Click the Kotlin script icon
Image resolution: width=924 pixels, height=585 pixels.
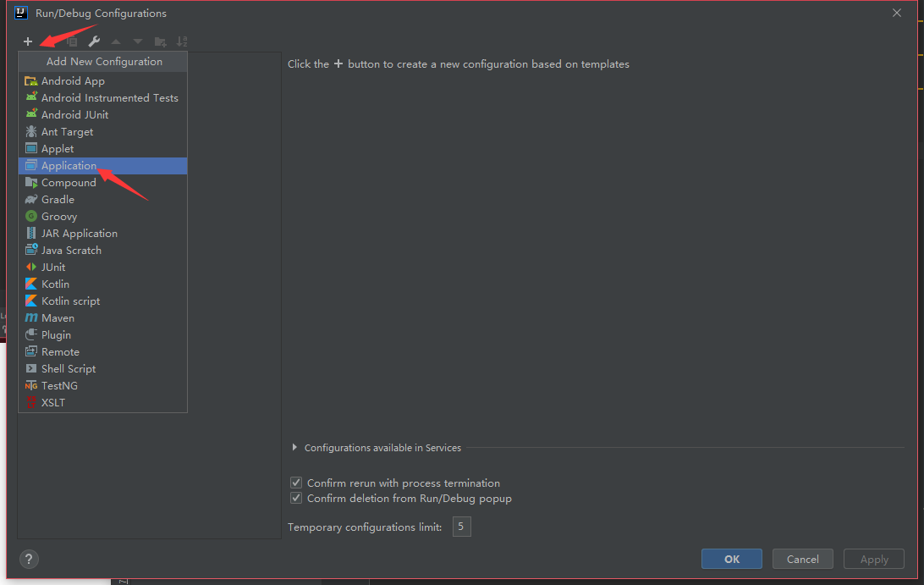click(31, 301)
